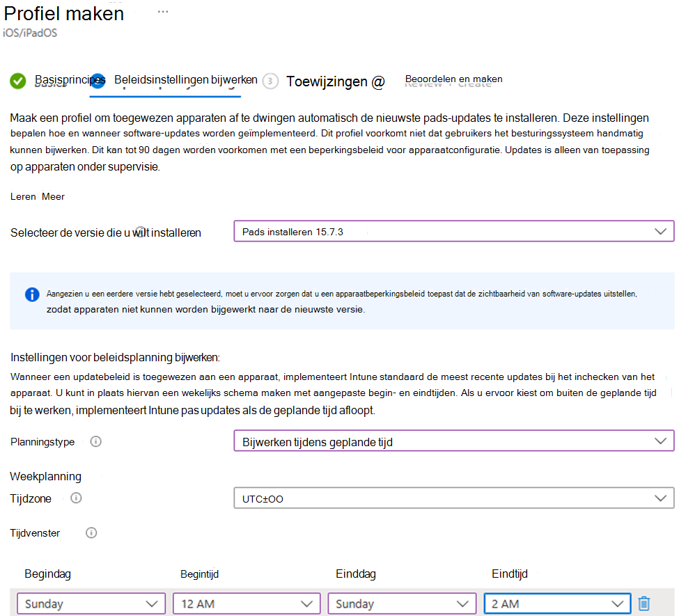Click info icon beside Selecteer de versie
Screen dimensions: 679x616
(x=140, y=232)
